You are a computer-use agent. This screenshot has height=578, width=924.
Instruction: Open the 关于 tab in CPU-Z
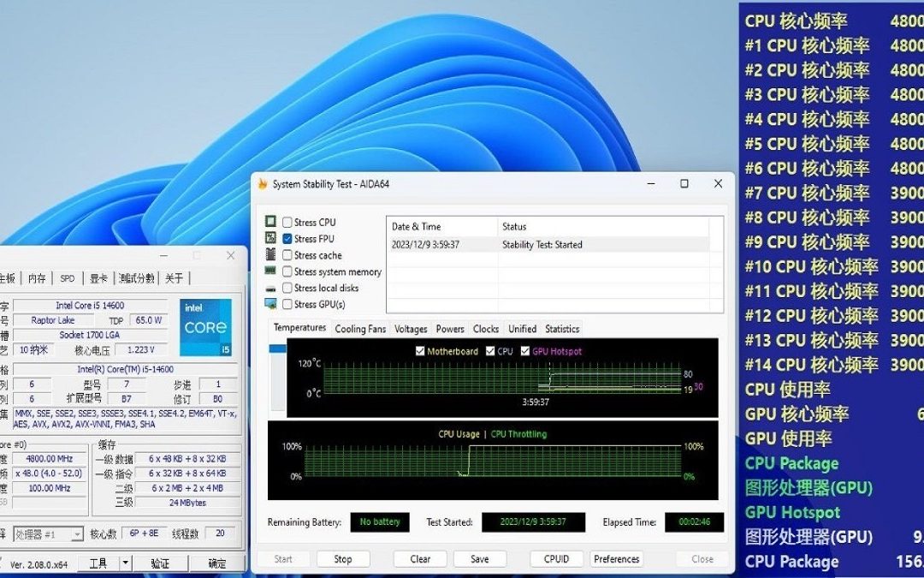click(174, 278)
